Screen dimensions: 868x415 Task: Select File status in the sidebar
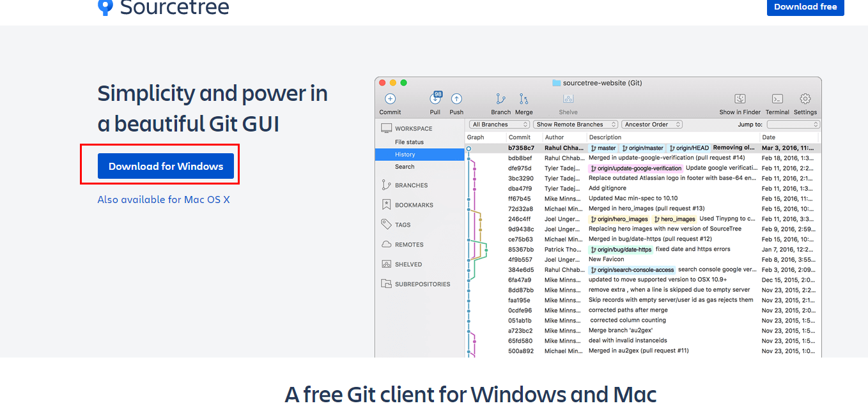point(409,142)
